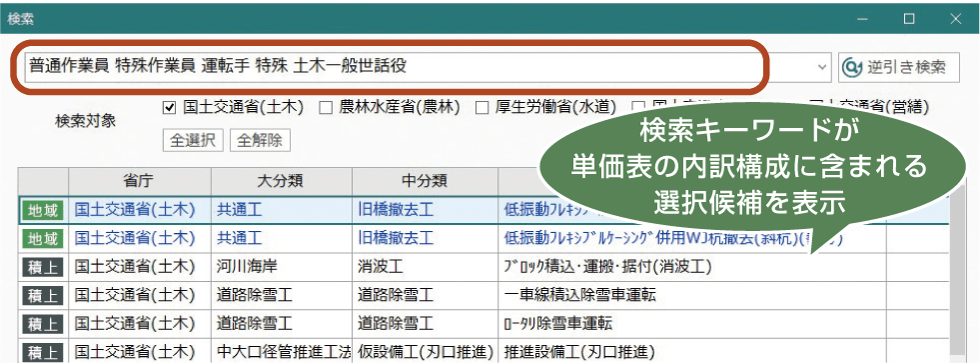980x363 pixels.
Task: Select the 積上 badge on the ロータリ除雪車運転 row
Action: tap(43, 324)
